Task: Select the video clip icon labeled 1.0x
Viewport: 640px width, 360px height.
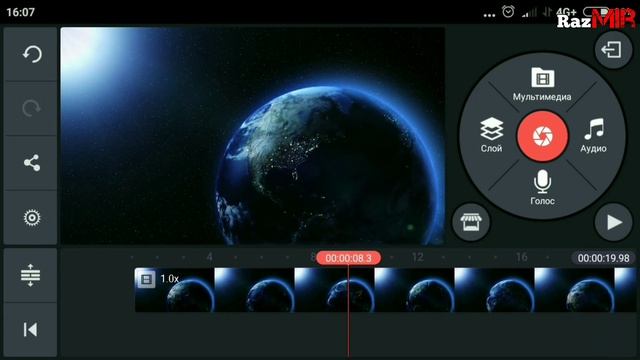Action: [146, 279]
